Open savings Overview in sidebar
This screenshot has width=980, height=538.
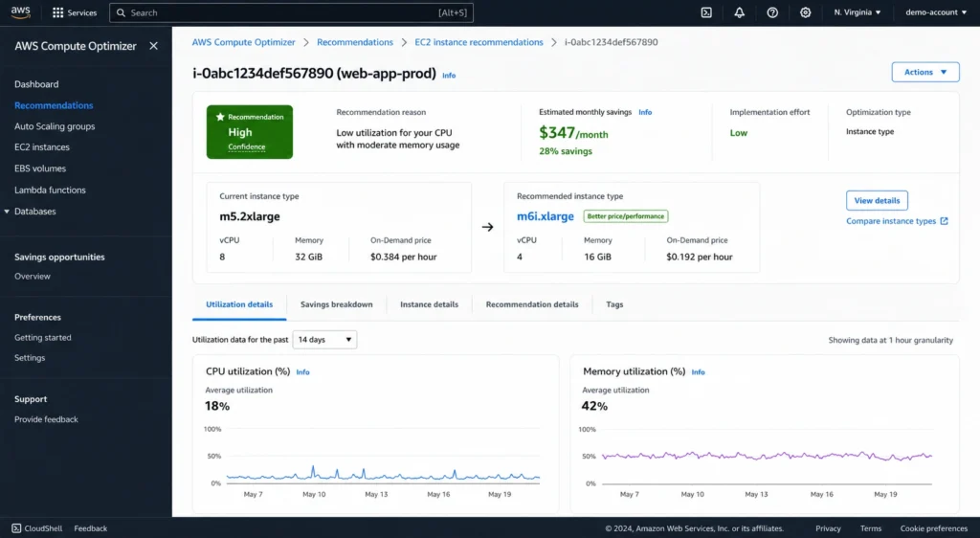click(33, 277)
